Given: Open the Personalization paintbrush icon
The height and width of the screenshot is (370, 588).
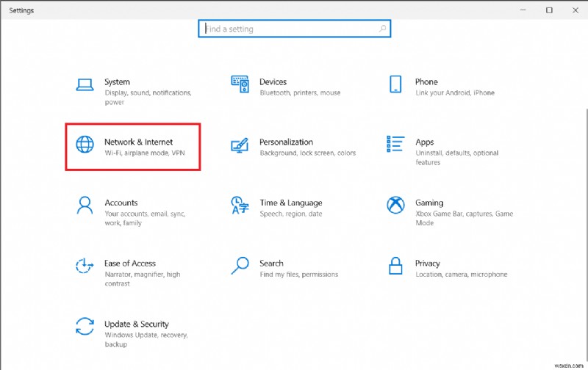Looking at the screenshot, I should coord(240,144).
